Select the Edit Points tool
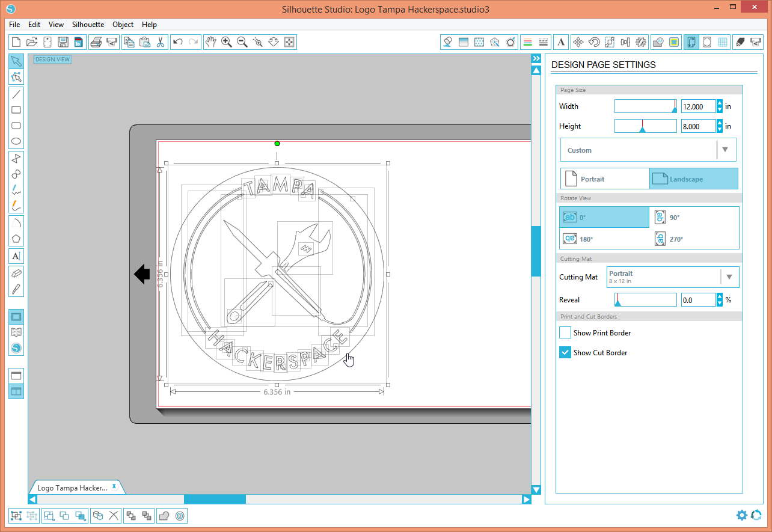This screenshot has height=532, width=772. pos(16,77)
